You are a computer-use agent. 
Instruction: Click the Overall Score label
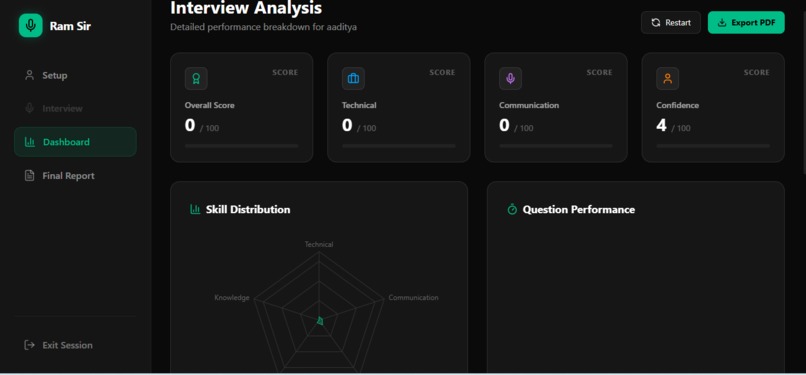click(x=210, y=105)
